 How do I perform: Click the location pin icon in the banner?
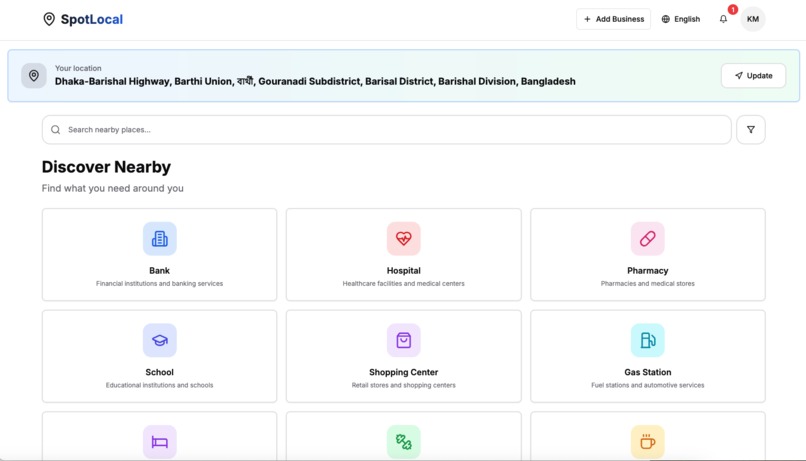(34, 76)
